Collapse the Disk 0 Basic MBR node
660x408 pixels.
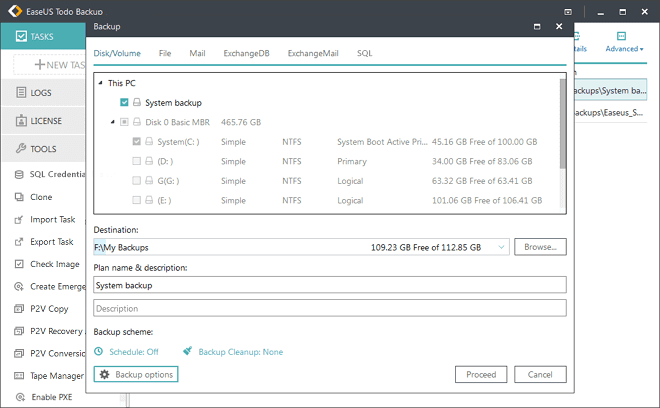click(x=113, y=122)
